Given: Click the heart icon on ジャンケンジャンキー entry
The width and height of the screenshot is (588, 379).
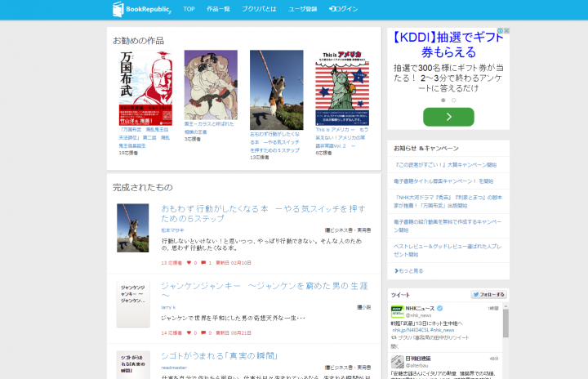Looking at the screenshot, I should [189, 332].
